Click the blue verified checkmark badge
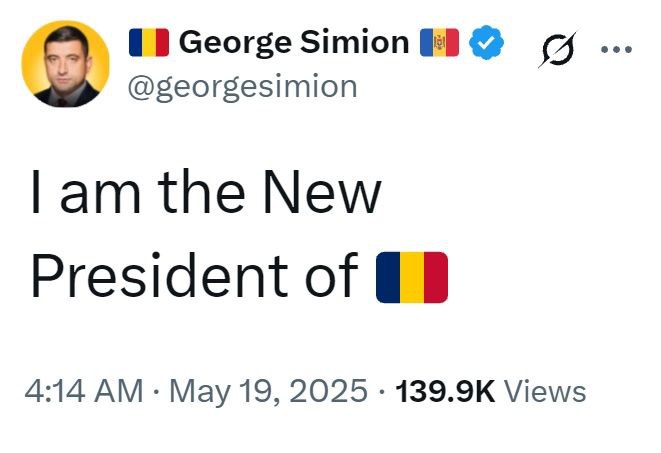 [x=487, y=43]
